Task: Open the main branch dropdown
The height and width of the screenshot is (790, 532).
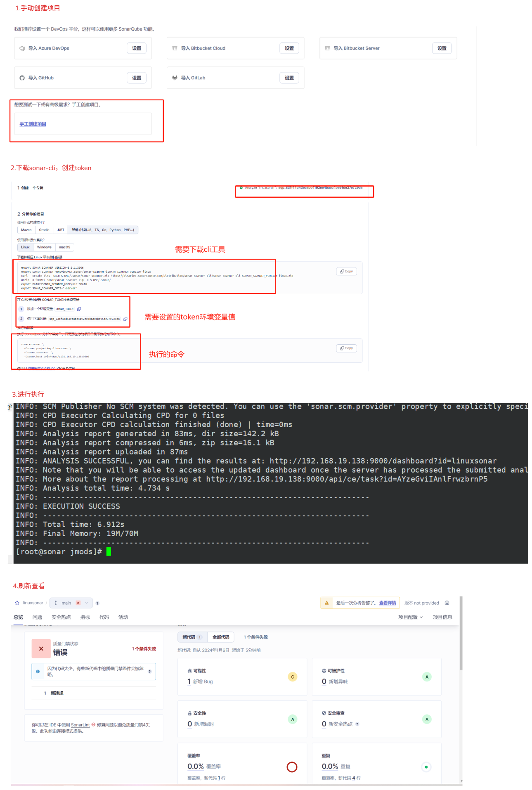Action: tap(71, 603)
